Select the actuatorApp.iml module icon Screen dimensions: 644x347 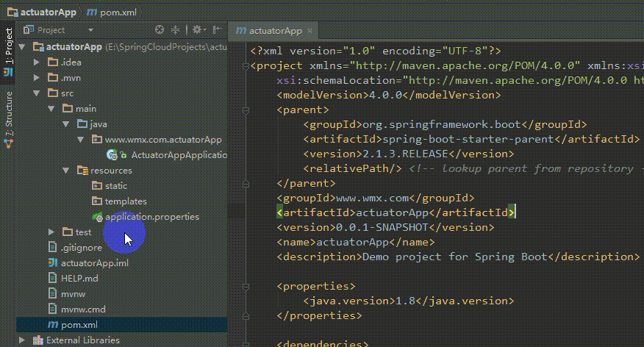click(x=53, y=262)
